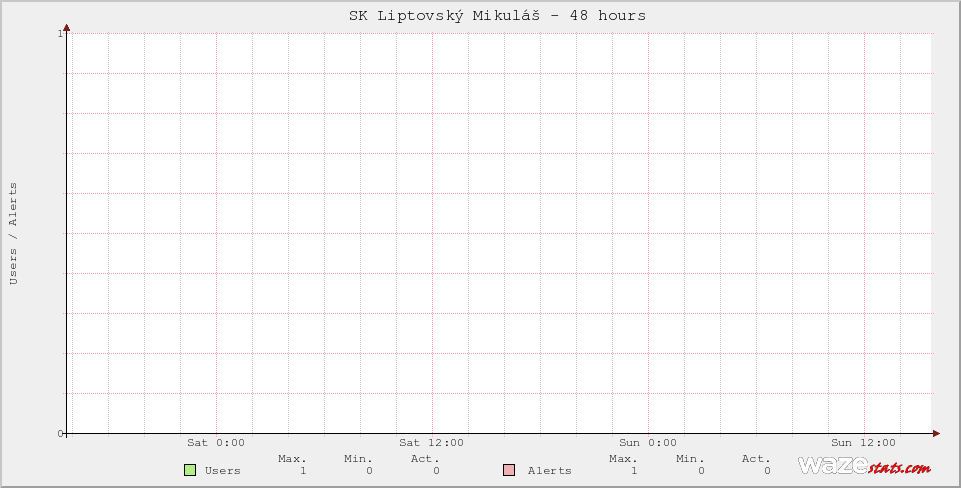This screenshot has height=488, width=961.
Task: Click the 'Sat 0:00' time axis label
Action: coord(215,443)
